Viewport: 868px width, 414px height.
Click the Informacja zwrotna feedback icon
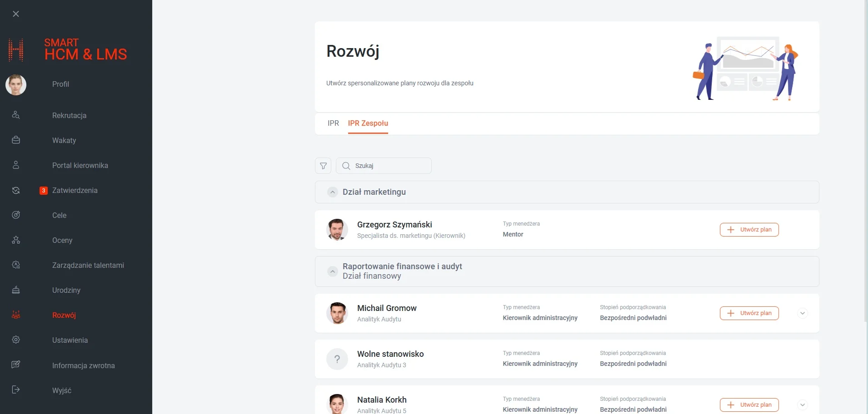pyautogui.click(x=16, y=365)
